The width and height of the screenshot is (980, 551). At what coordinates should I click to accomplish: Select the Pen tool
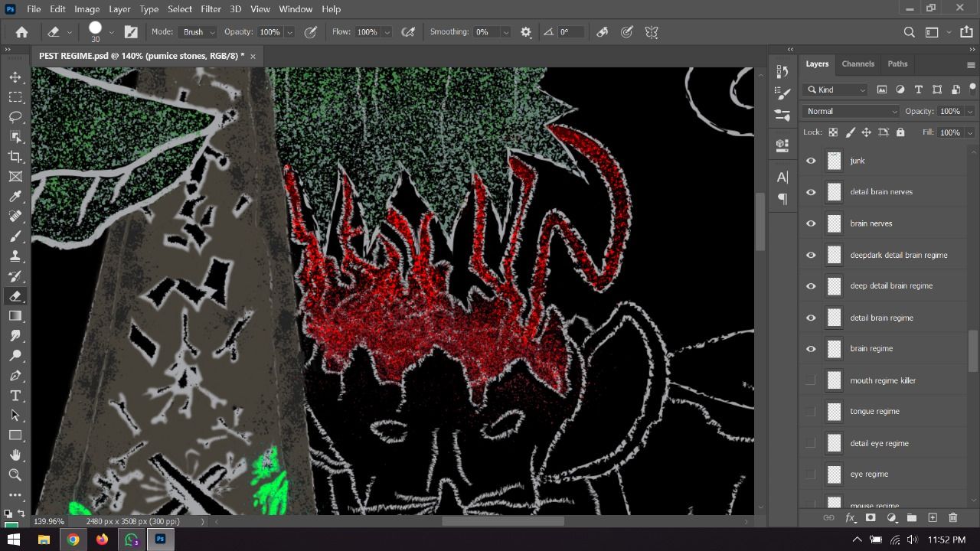pyautogui.click(x=15, y=376)
